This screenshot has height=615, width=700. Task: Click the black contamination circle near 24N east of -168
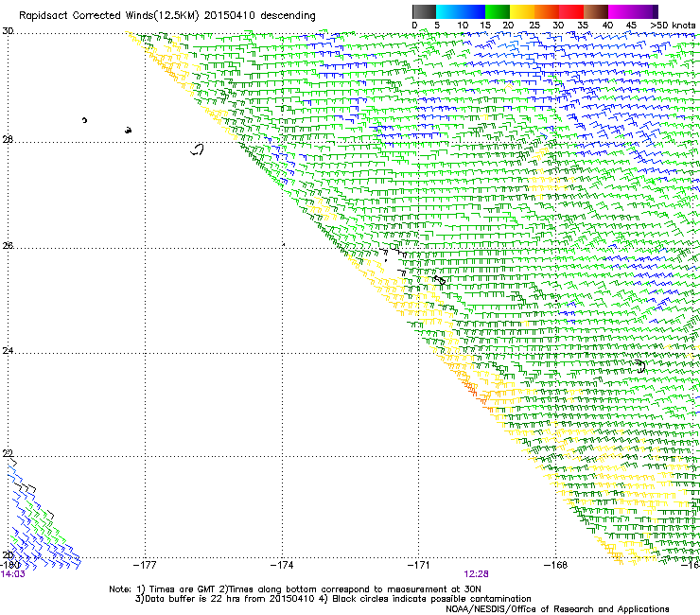(x=640, y=366)
